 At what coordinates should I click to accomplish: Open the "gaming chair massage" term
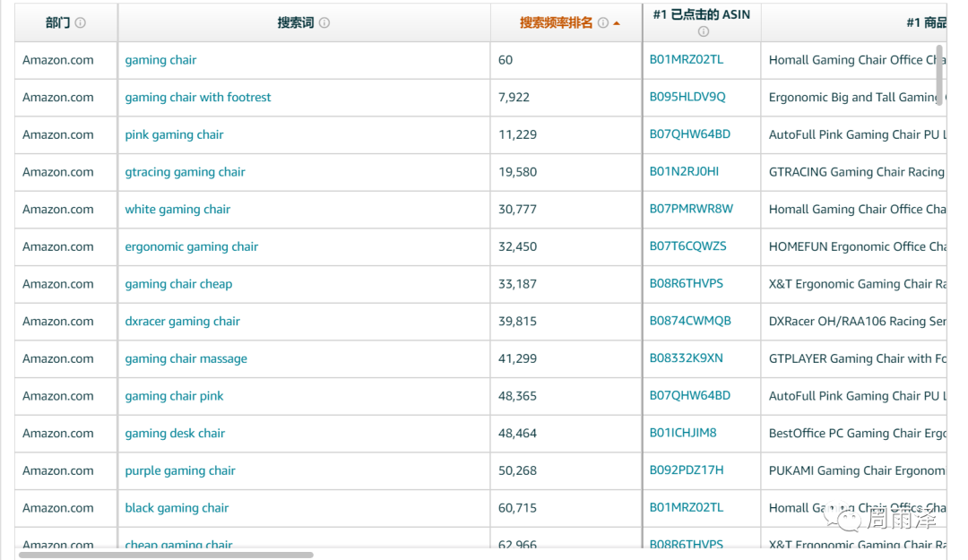pos(186,359)
